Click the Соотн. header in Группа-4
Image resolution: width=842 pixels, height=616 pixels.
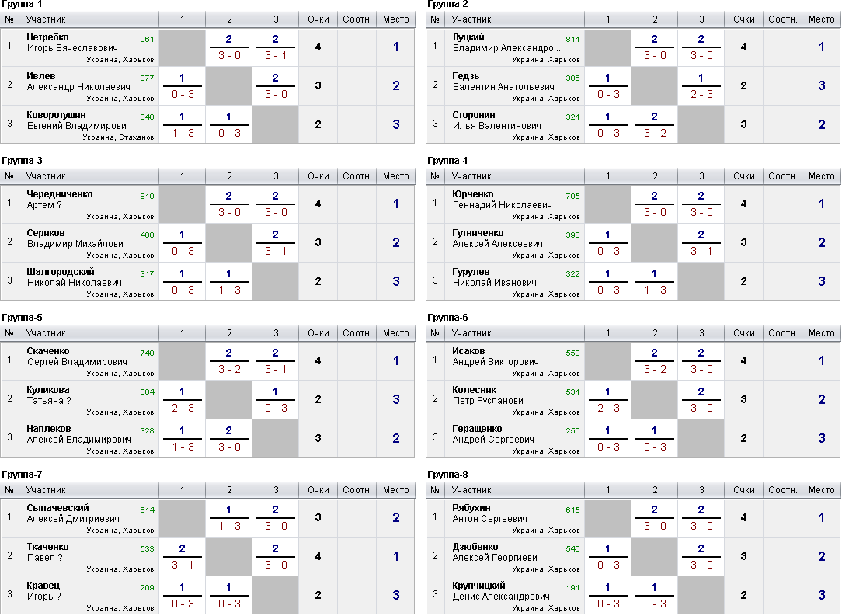[x=782, y=176]
